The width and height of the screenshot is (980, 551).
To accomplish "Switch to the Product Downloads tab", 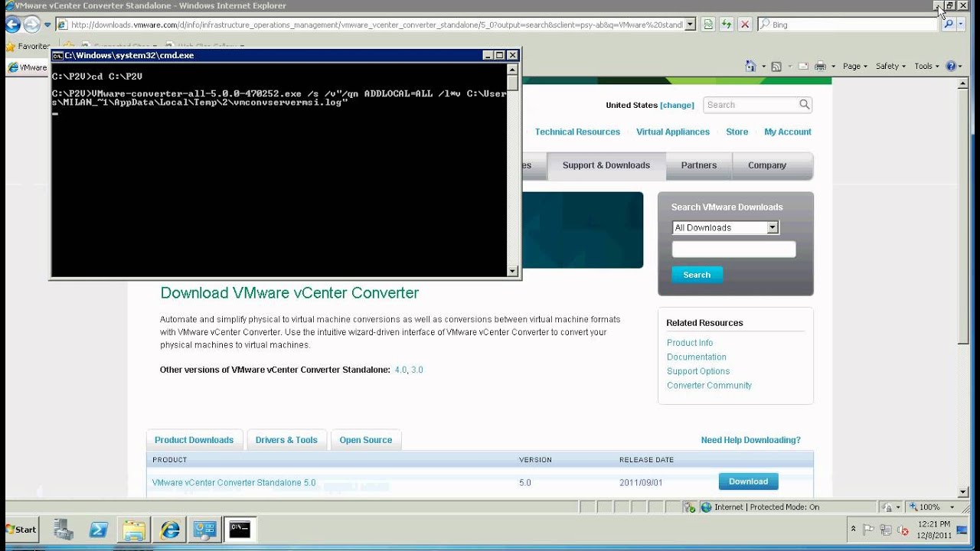I will coord(194,440).
